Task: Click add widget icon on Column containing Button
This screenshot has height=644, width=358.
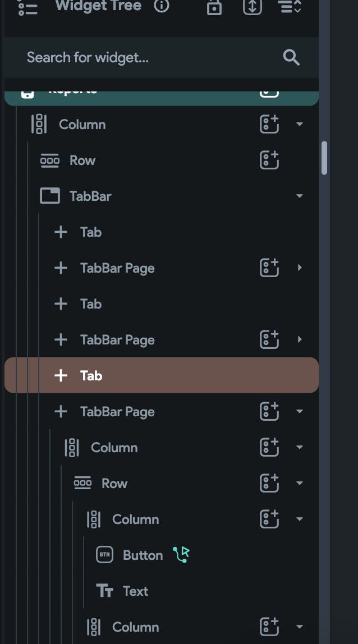Action: [269, 519]
